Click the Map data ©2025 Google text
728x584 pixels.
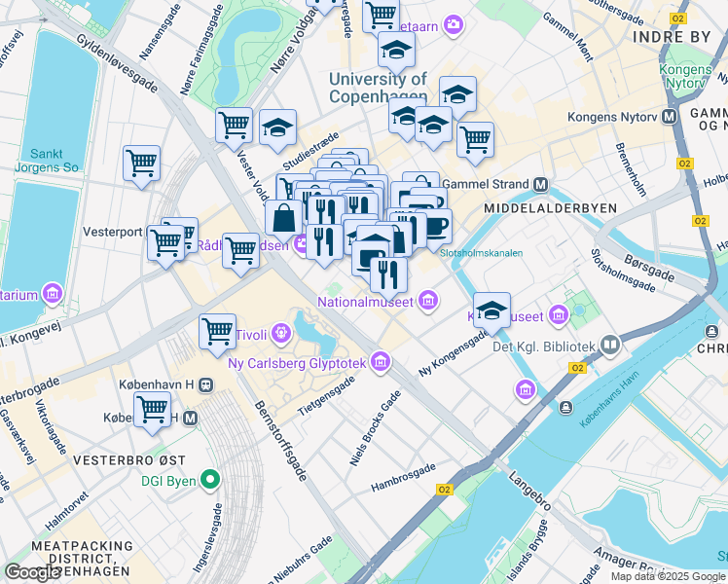(x=668, y=576)
